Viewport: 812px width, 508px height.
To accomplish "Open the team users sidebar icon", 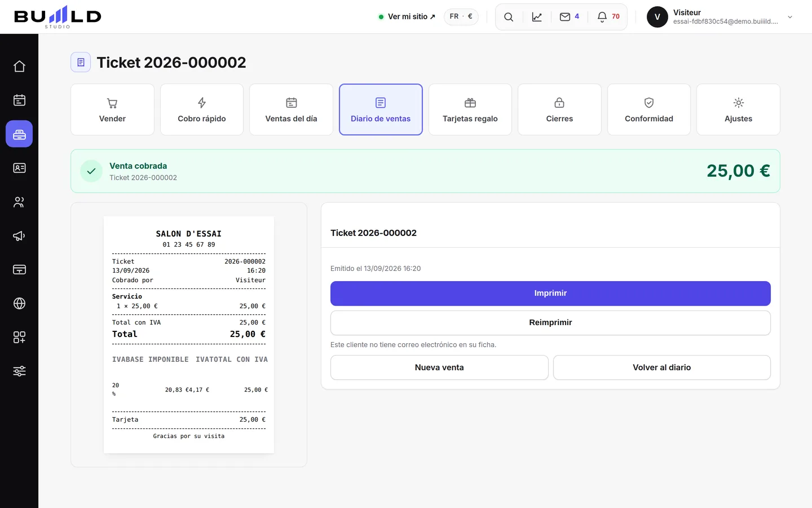I will tap(19, 202).
